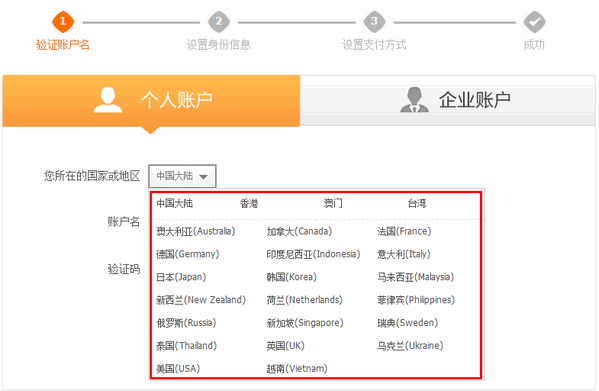
Task: Choose 俄罗斯(Russia) option
Action: (x=186, y=323)
